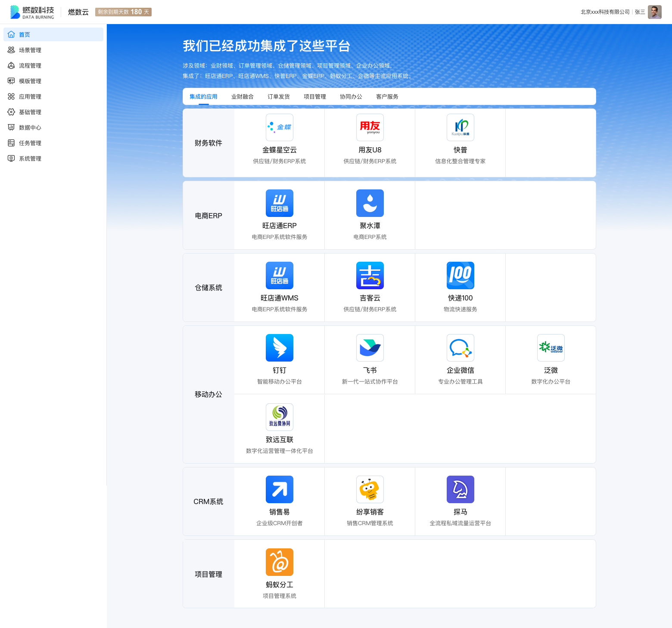672x628 pixels.
Task: Open the 飞书 Feishu icon
Action: [370, 348]
